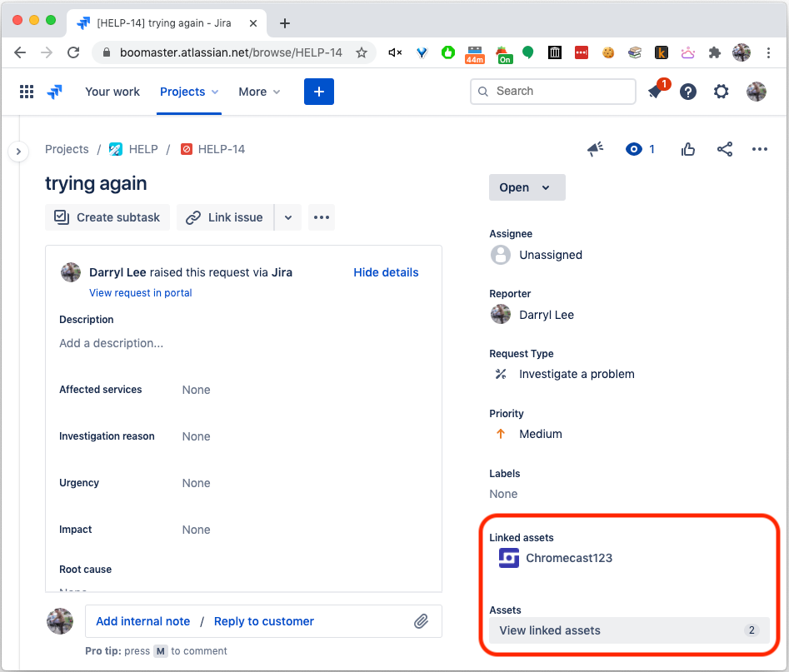Click the browser address bar URL
This screenshot has height=672, width=789.
tap(231, 52)
